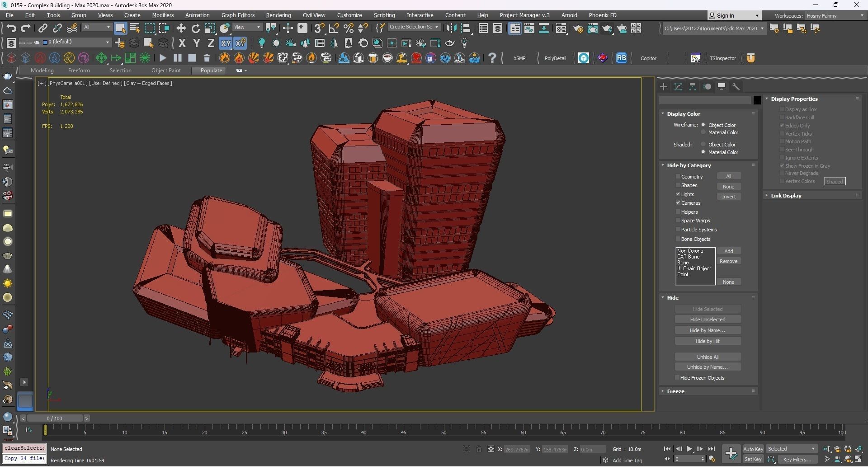Viewport: 868px width, 470px height.
Task: Click the Add Time Tag icon
Action: coord(606,460)
